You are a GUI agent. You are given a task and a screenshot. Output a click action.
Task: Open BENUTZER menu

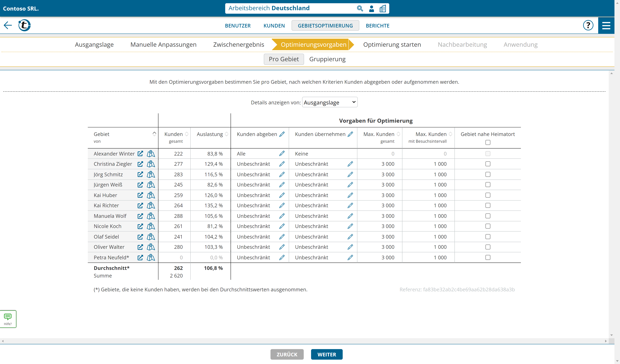coord(238,26)
